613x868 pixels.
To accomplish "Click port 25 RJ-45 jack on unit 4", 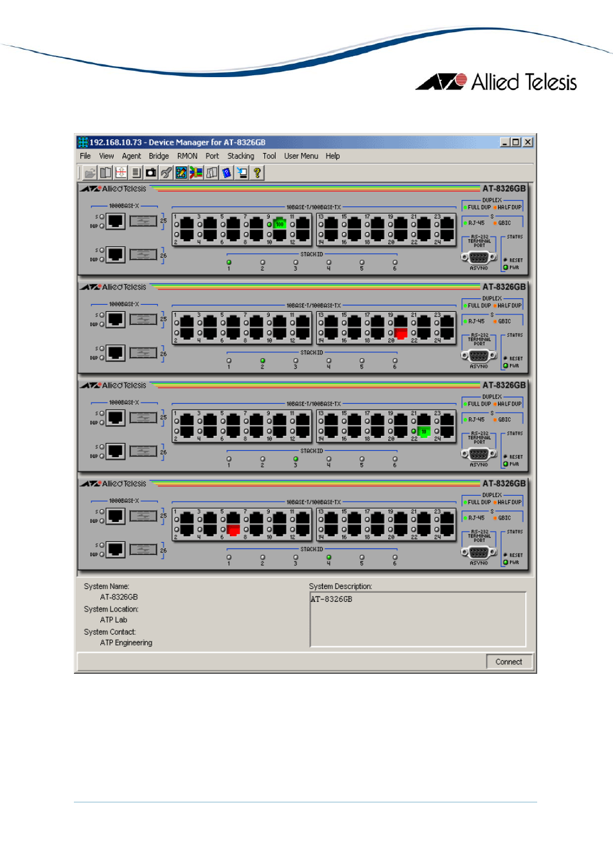I will [116, 516].
